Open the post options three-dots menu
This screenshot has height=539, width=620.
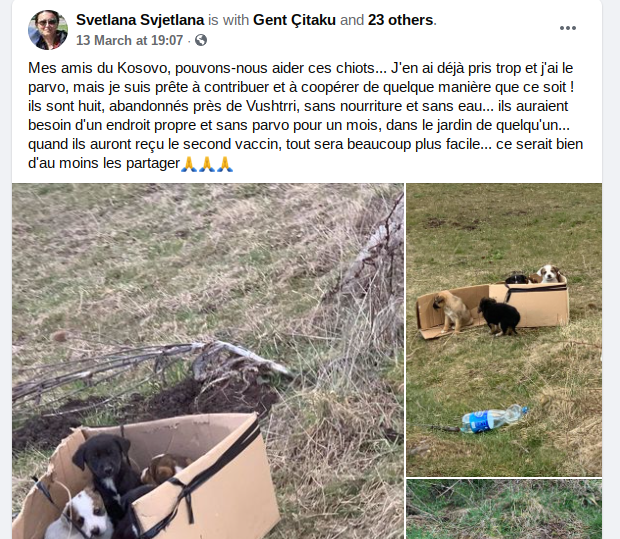(x=567, y=28)
